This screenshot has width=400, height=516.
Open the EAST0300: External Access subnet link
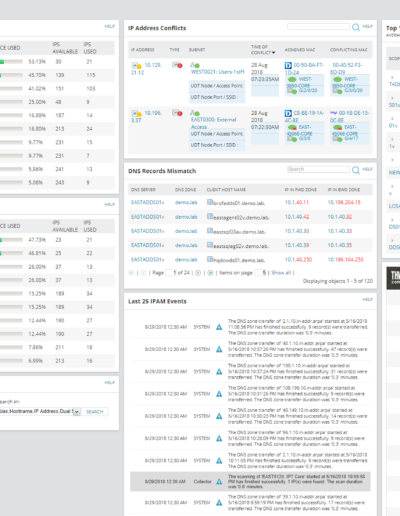point(213,123)
